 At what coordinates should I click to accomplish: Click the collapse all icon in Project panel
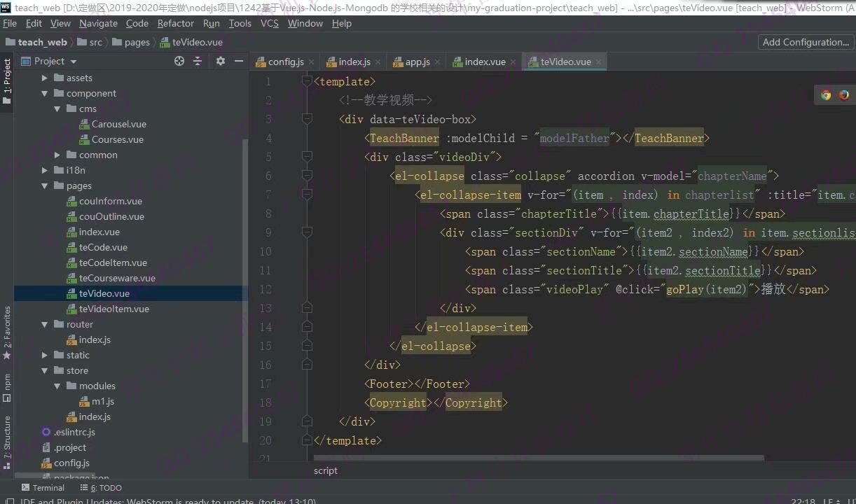pos(198,61)
